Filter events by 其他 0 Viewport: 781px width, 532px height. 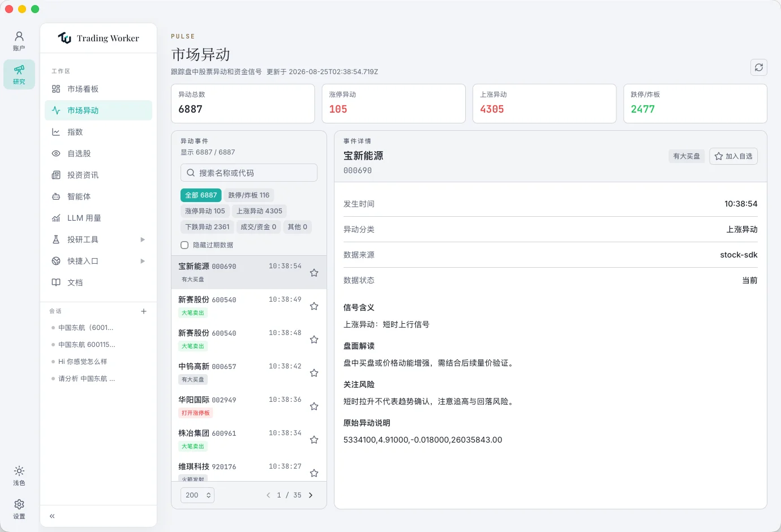[298, 227]
